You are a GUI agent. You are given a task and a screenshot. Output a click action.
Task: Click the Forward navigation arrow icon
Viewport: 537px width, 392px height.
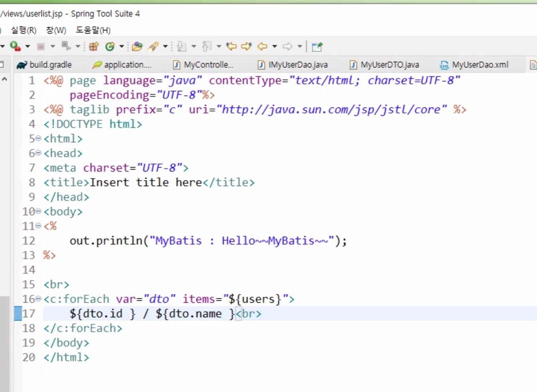[x=288, y=47]
